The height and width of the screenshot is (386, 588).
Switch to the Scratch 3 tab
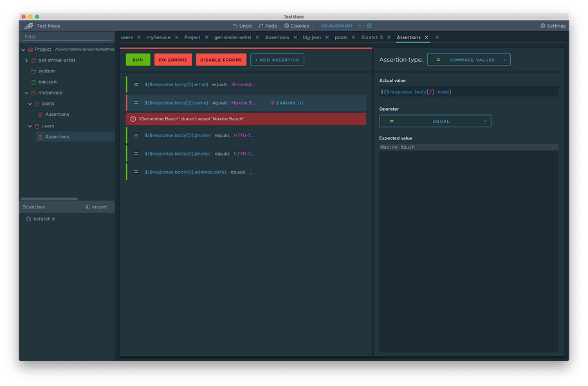pyautogui.click(x=372, y=37)
